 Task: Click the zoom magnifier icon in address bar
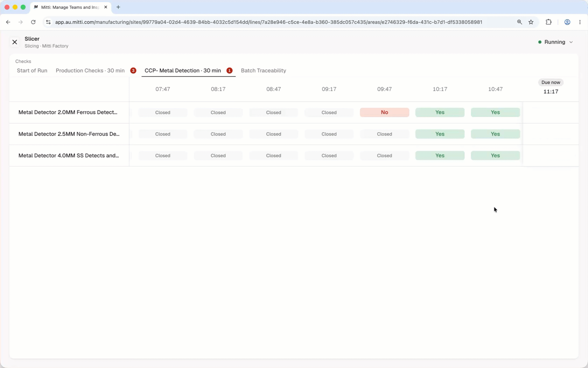519,22
